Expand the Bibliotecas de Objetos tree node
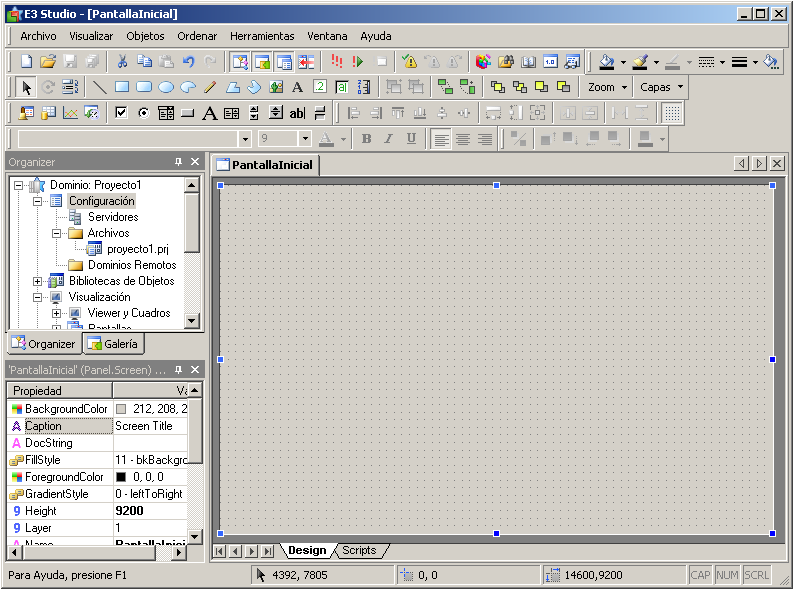The image size is (793, 589). point(38,281)
